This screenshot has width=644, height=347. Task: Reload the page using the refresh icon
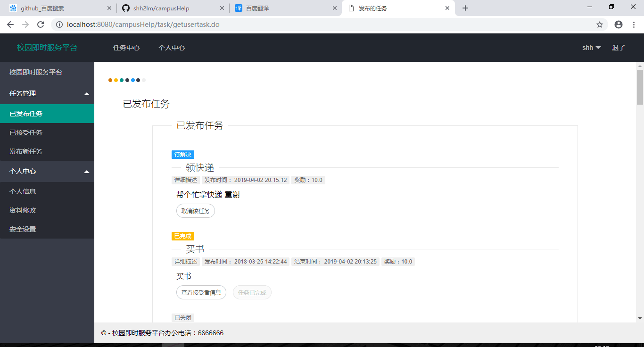tap(40, 25)
